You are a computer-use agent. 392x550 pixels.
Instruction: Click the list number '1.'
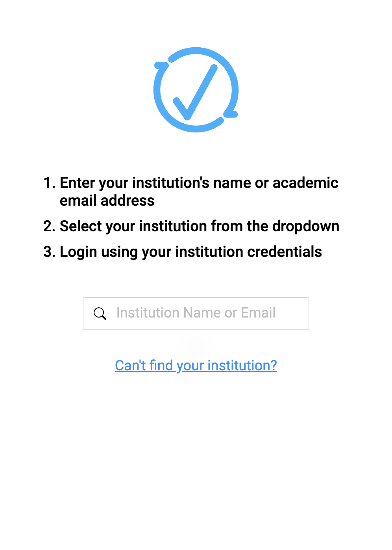[49, 183]
